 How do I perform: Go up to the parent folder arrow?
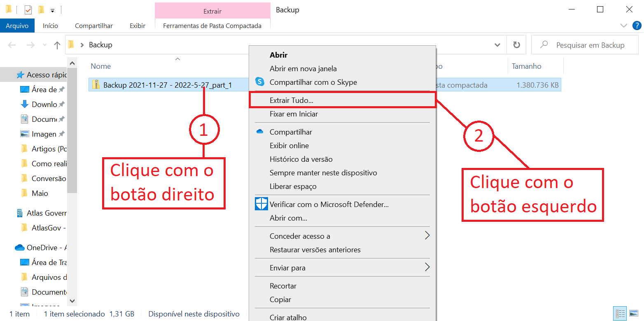point(57,45)
